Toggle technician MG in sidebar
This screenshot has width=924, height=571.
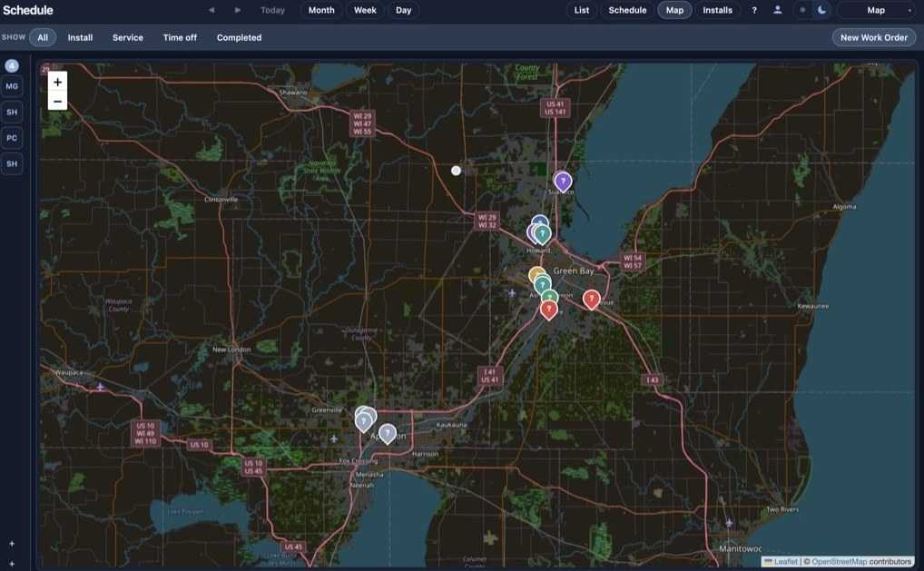coord(12,86)
